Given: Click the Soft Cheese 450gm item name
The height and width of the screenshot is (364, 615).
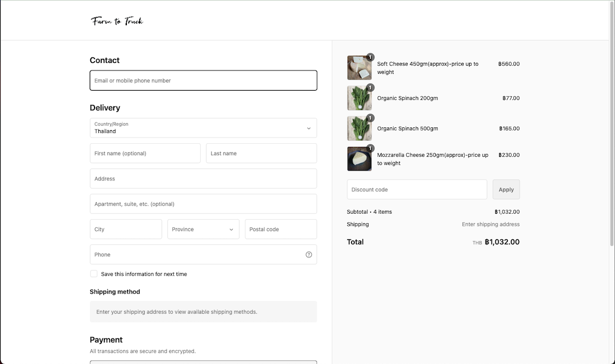Looking at the screenshot, I should pyautogui.click(x=427, y=68).
